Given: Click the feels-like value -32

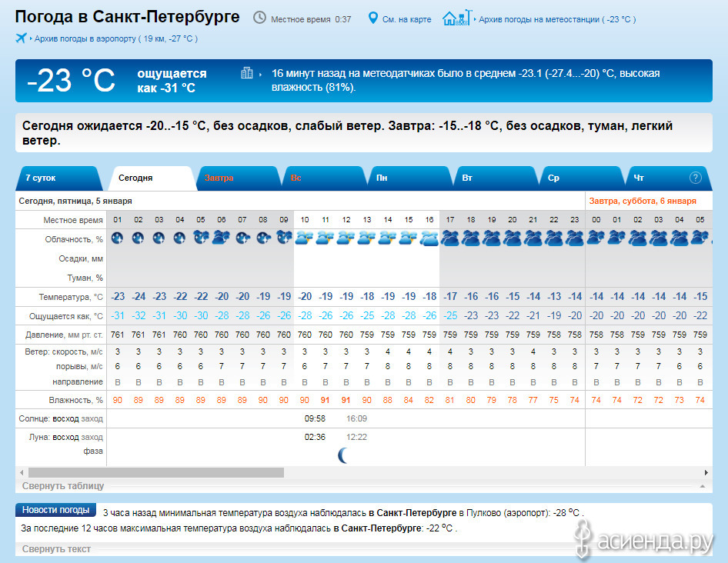Looking at the screenshot, I should (139, 315).
